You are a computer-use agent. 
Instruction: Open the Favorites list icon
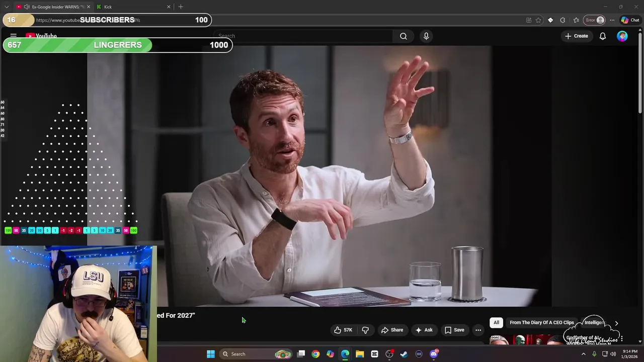pos(576,20)
